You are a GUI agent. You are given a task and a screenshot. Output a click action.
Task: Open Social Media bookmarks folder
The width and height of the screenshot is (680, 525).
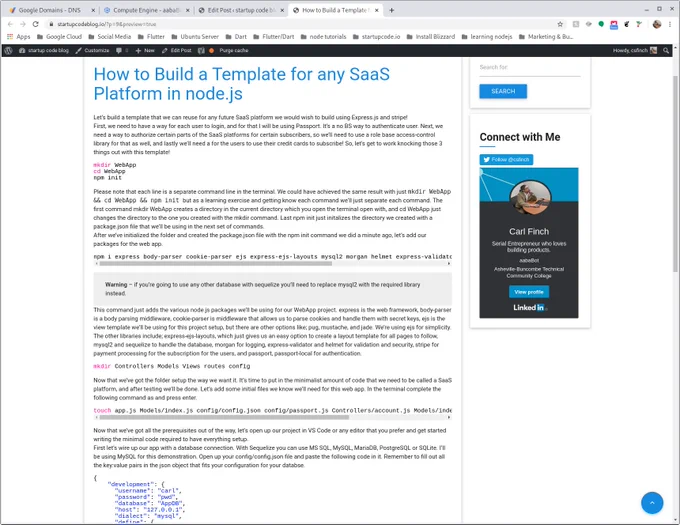[110, 37]
